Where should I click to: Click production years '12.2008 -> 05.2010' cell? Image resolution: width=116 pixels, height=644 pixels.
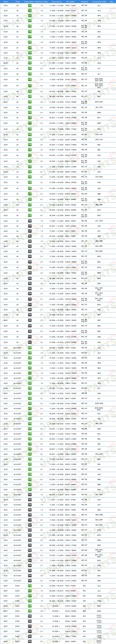pos(56,596)
